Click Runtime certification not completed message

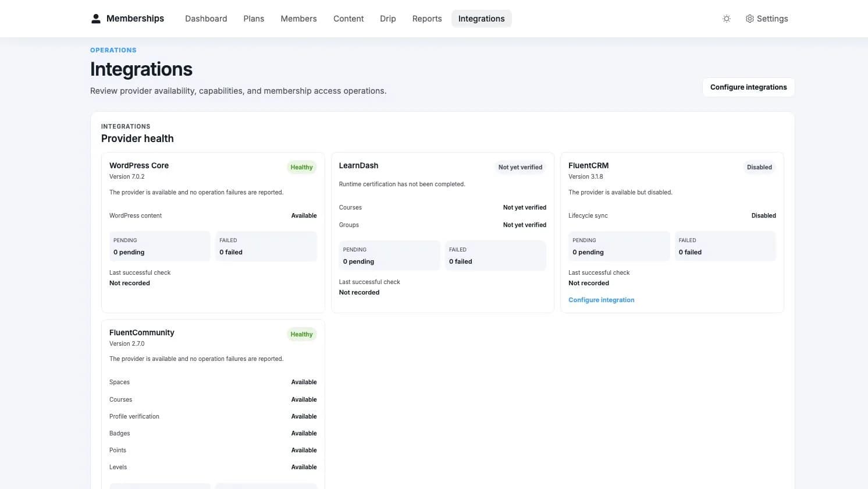click(402, 184)
